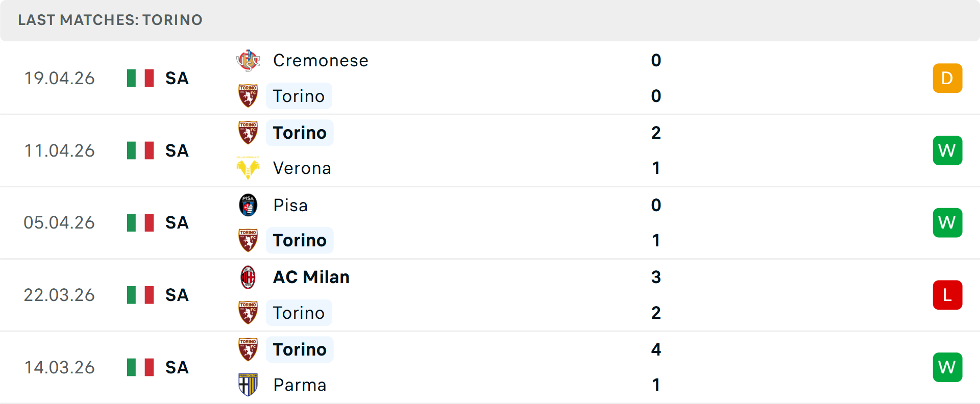This screenshot has width=980, height=404.
Task: Click W badge for Torino vs Parma
Action: pos(947,367)
